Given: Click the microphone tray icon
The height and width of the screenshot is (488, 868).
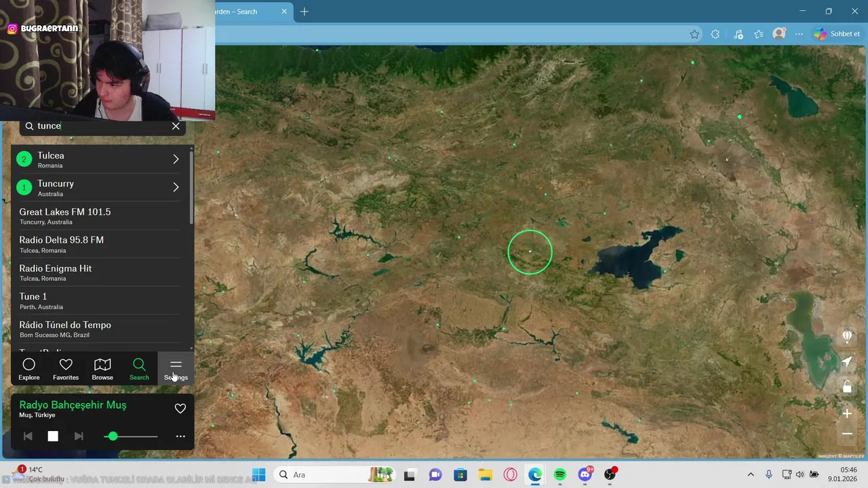Looking at the screenshot, I should pos(769,474).
